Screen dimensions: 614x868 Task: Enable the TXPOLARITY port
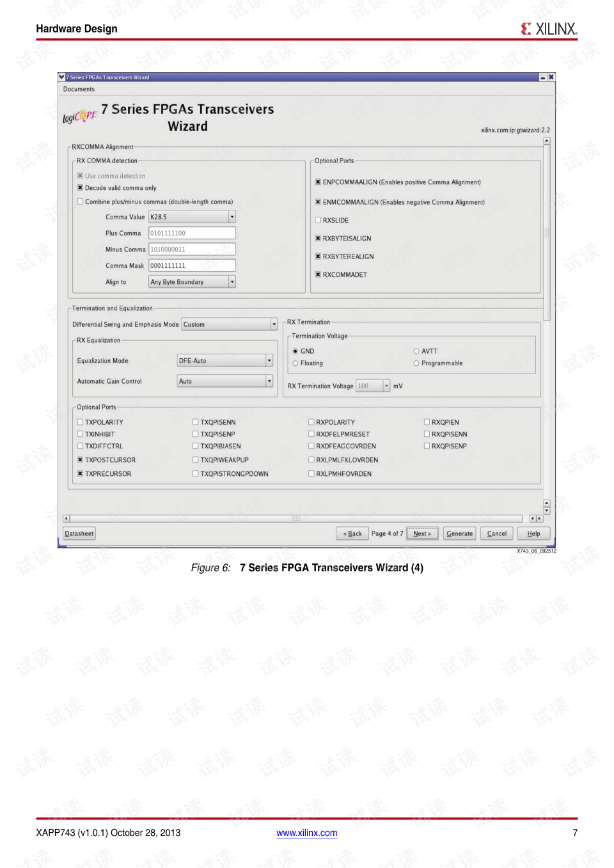point(80,422)
